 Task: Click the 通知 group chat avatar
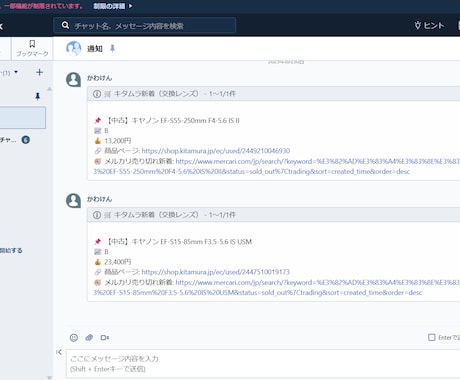(x=74, y=49)
